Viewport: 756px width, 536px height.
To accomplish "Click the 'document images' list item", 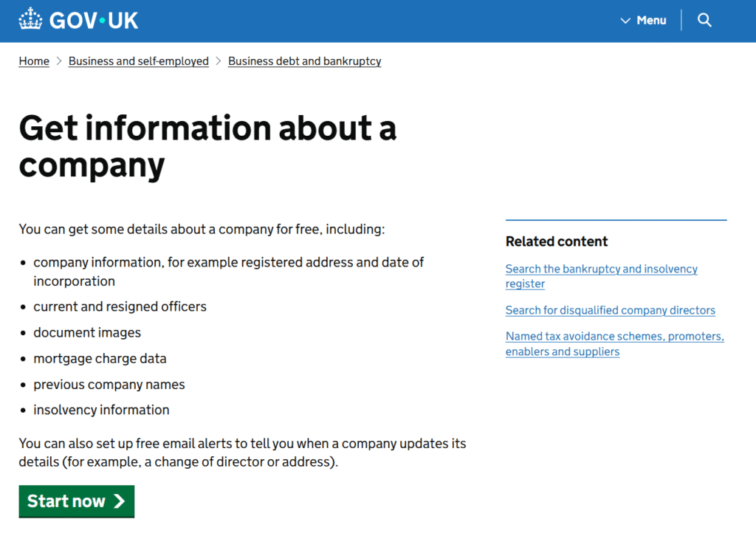I will coord(87,332).
